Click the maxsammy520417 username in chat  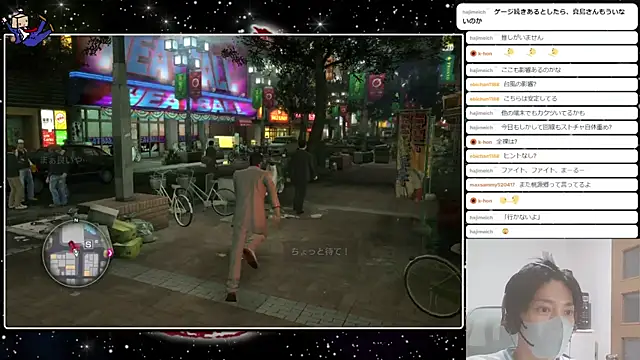pos(492,185)
